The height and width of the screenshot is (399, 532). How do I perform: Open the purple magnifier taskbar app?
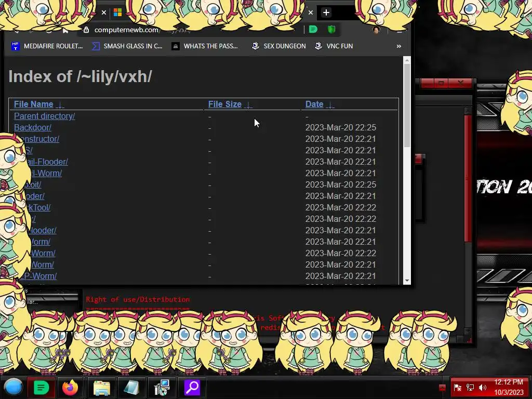(192, 387)
